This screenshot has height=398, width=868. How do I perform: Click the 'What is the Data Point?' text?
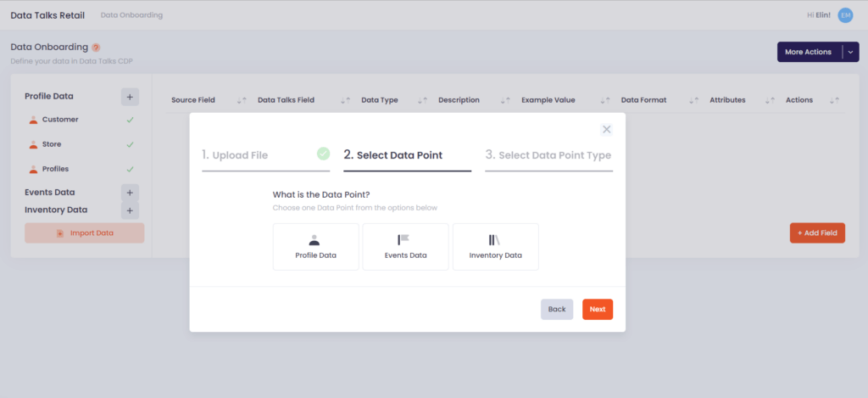click(x=321, y=195)
